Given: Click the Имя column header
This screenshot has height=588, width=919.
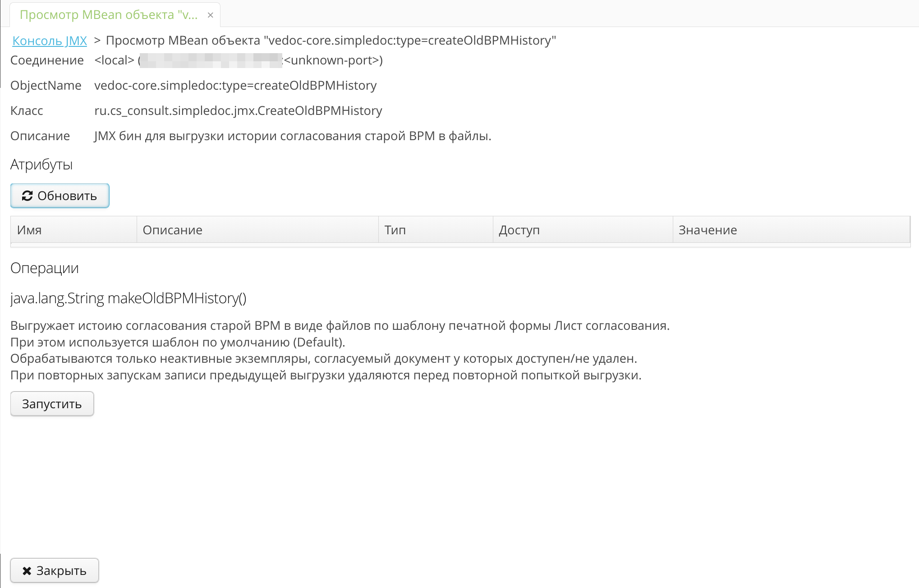Looking at the screenshot, I should (29, 230).
